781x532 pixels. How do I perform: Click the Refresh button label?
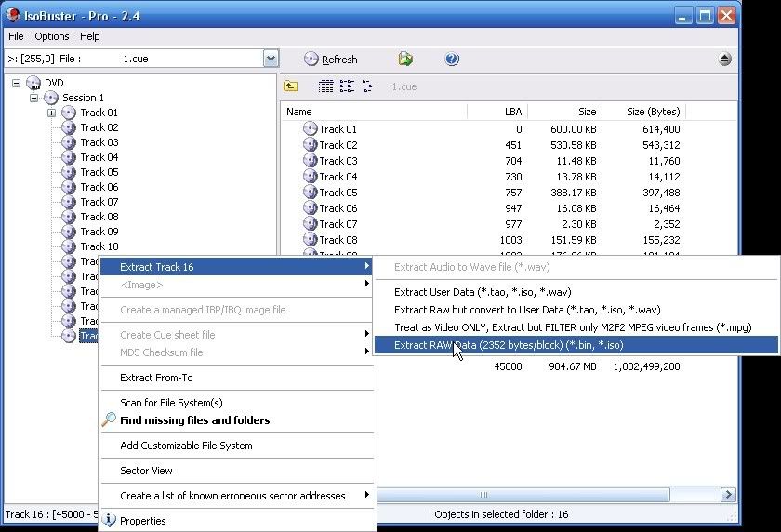pos(339,60)
